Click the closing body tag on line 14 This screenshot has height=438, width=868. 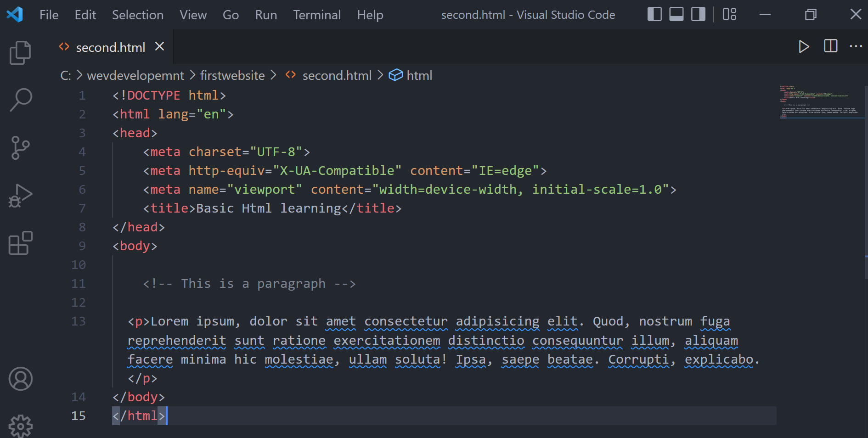point(139,397)
